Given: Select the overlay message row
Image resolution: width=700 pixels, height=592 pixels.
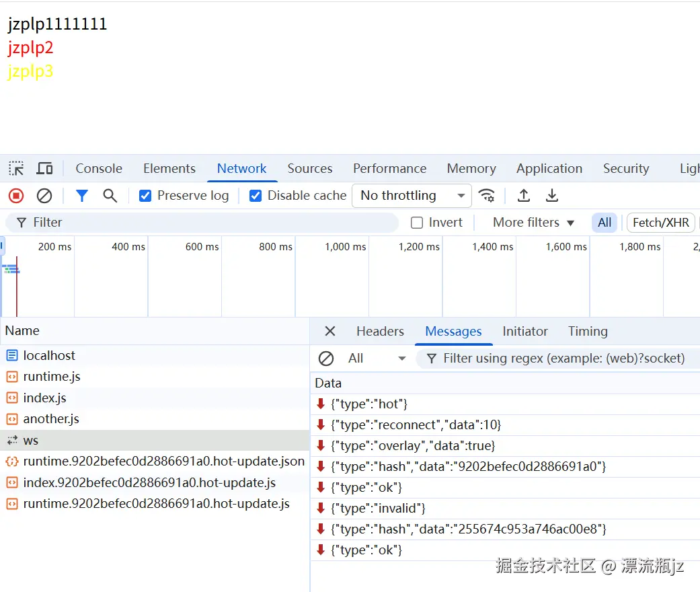Looking at the screenshot, I should 506,446.
